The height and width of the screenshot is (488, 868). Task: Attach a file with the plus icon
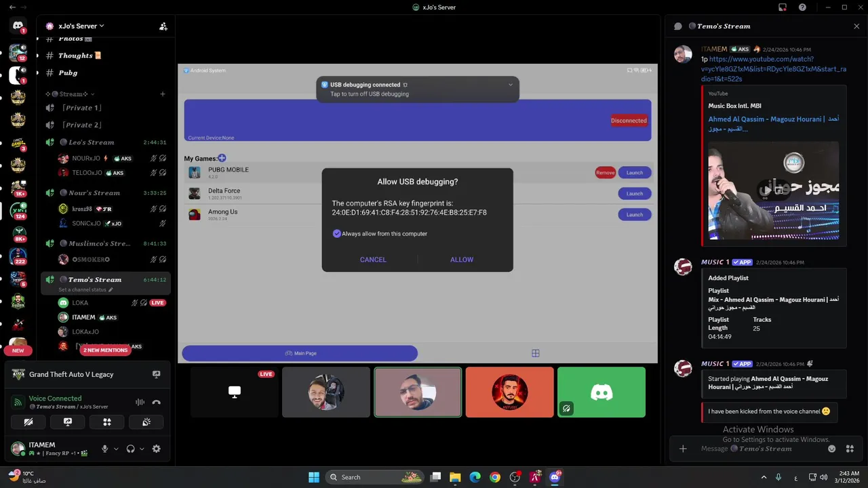coord(683,449)
